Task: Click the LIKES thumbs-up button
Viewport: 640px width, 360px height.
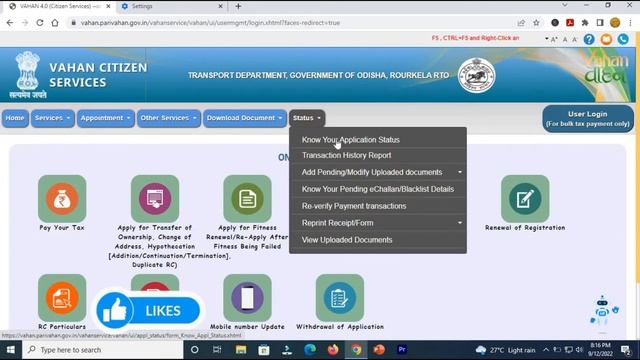Action: (x=148, y=311)
